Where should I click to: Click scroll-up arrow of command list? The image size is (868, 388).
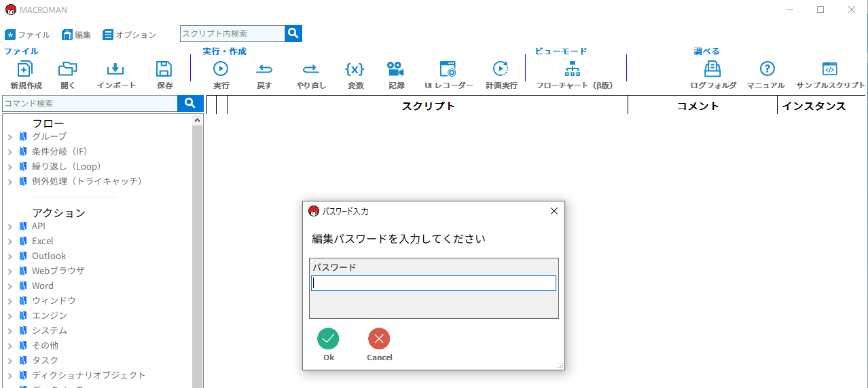[198, 119]
